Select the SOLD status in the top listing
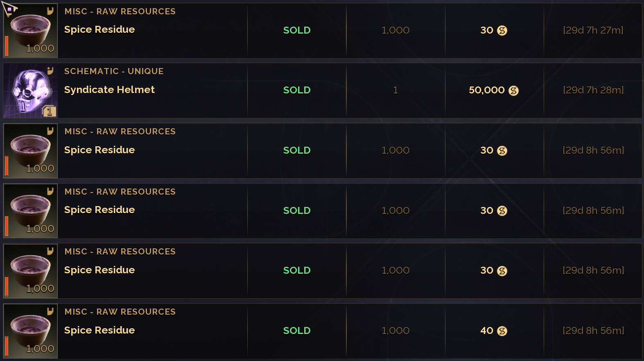 tap(297, 30)
